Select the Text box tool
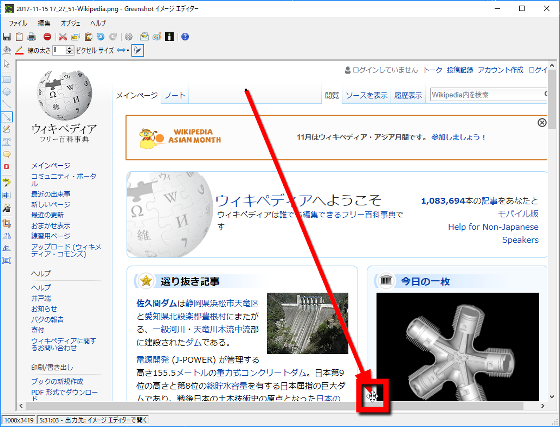560x427 pixels. [7, 142]
